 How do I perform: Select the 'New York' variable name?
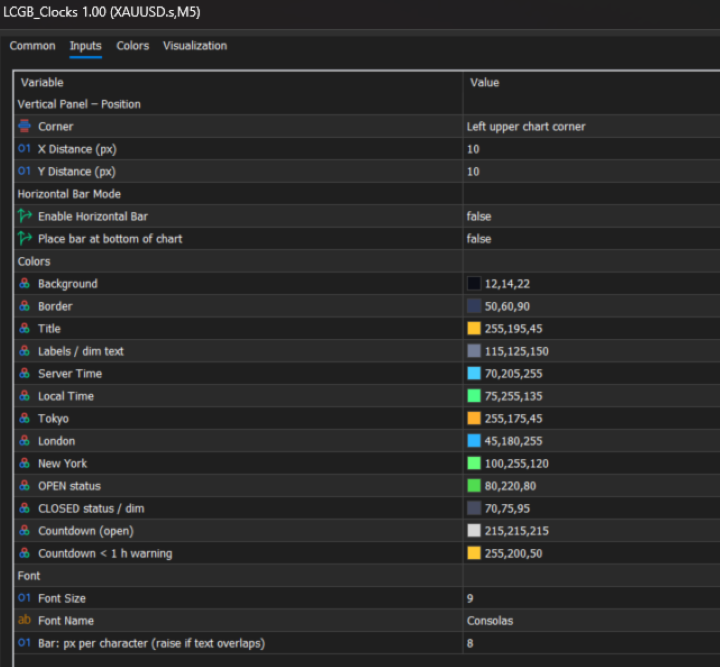(x=62, y=464)
